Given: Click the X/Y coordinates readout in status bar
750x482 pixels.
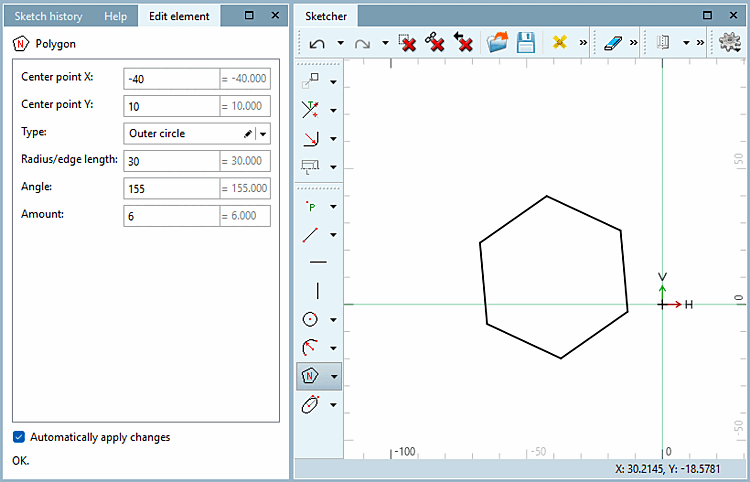Looking at the screenshot, I should pyautogui.click(x=667, y=469).
